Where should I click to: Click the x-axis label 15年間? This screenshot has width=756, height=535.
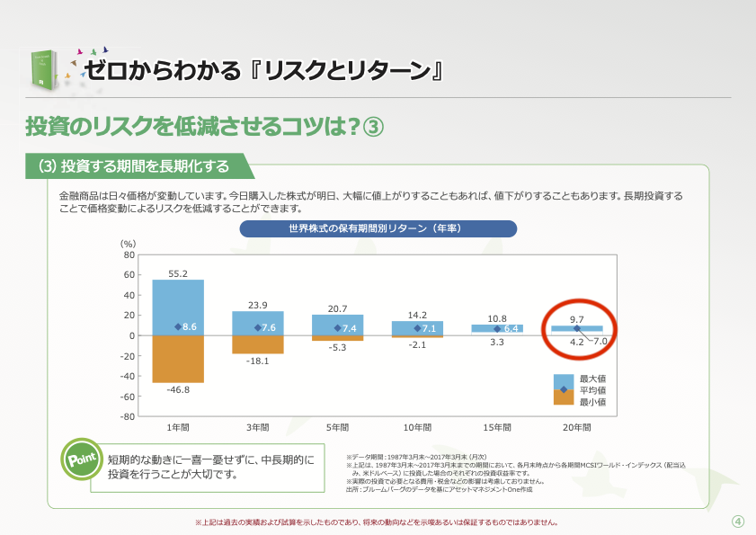(497, 427)
